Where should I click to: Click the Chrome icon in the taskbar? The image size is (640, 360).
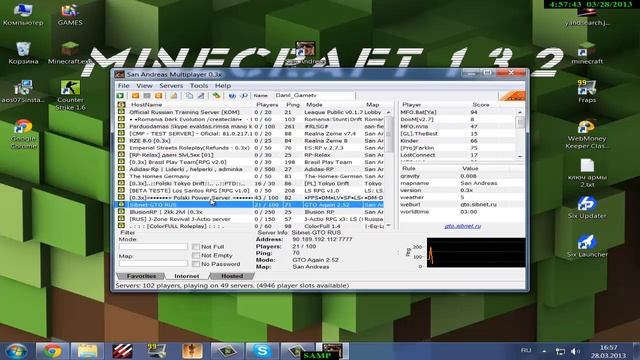pos(53,351)
